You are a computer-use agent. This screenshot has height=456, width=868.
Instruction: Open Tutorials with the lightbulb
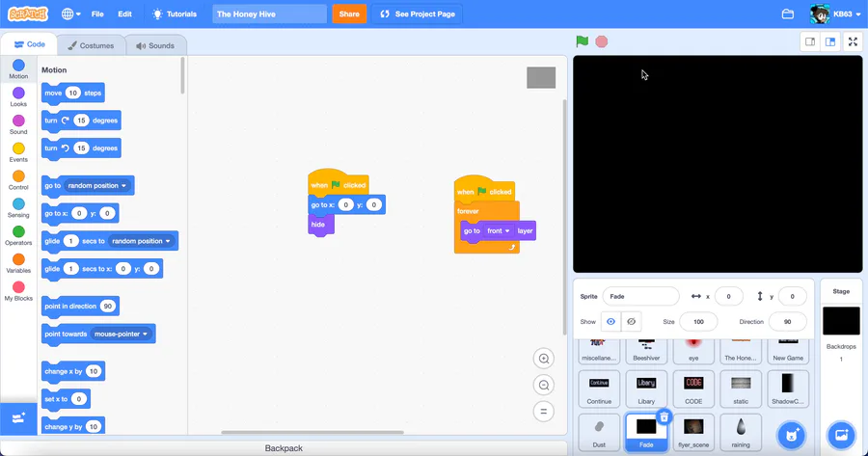point(175,13)
